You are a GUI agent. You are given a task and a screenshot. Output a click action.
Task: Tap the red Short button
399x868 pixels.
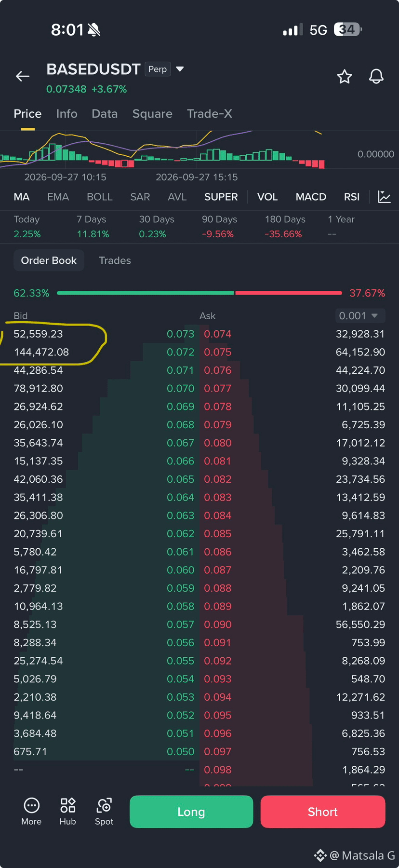coord(323,812)
